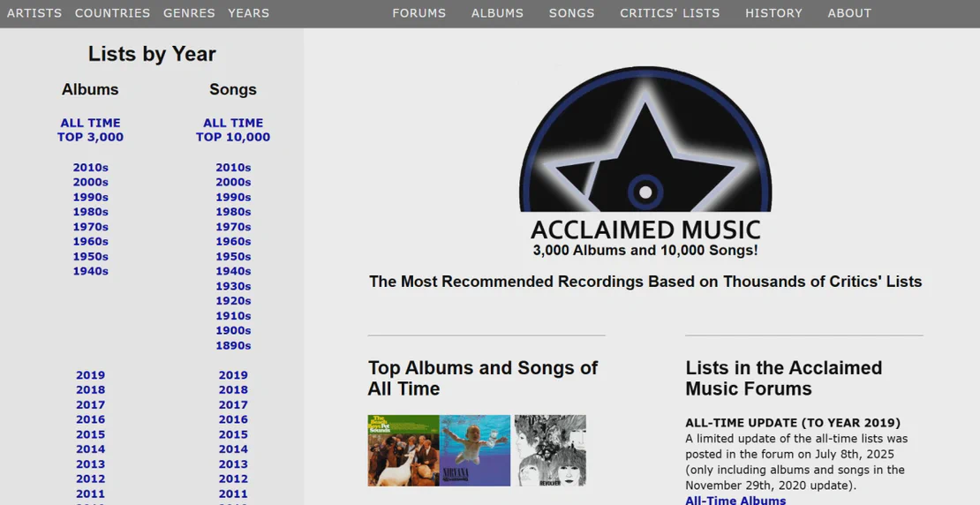Open the 1950s albums list
The image size is (980, 505).
pyautogui.click(x=91, y=256)
